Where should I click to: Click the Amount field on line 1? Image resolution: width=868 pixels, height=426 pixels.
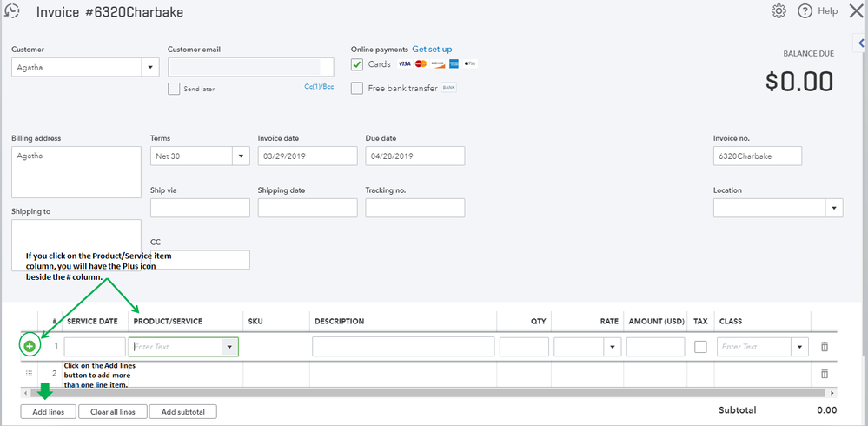click(x=655, y=347)
